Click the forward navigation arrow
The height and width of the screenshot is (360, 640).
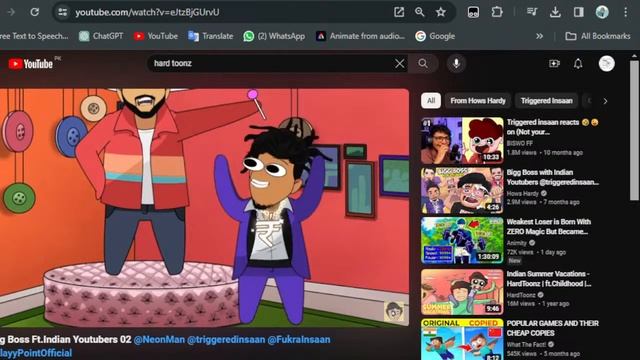tap(11, 12)
